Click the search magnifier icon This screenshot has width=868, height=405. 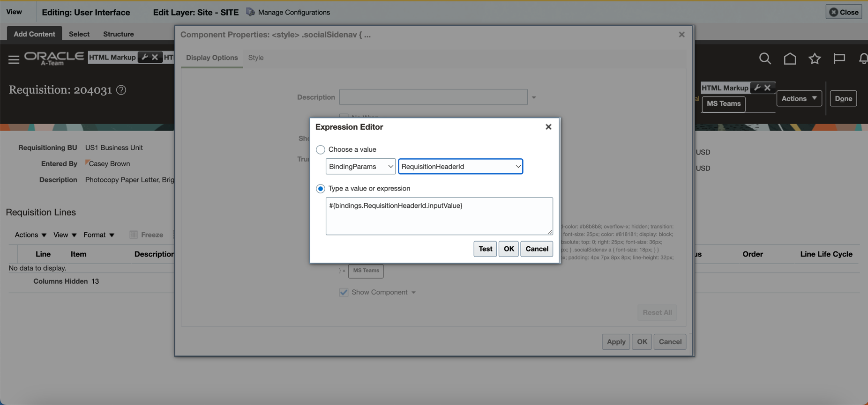click(x=765, y=59)
